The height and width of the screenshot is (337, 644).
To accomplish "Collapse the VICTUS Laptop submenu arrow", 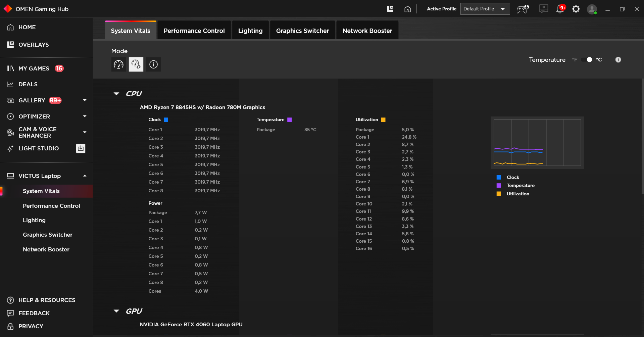I will (x=85, y=176).
